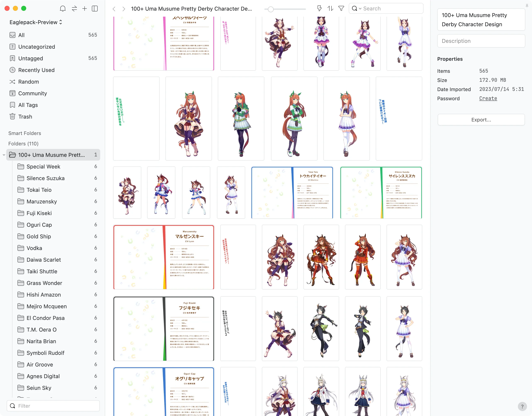This screenshot has height=416, width=532.
Task: Open the Grass Wonder folder
Action: [x=57, y=283]
